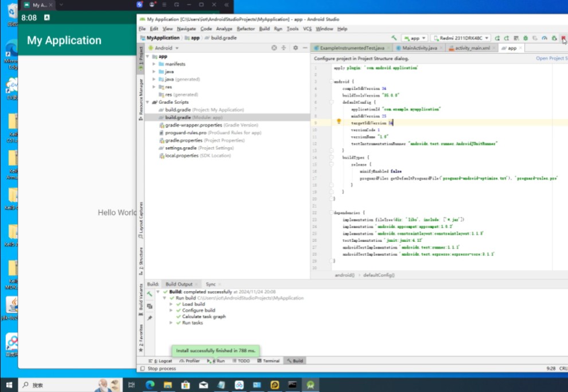568x392 pixels.
Task: Open the Refactor menu
Action: 246,29
